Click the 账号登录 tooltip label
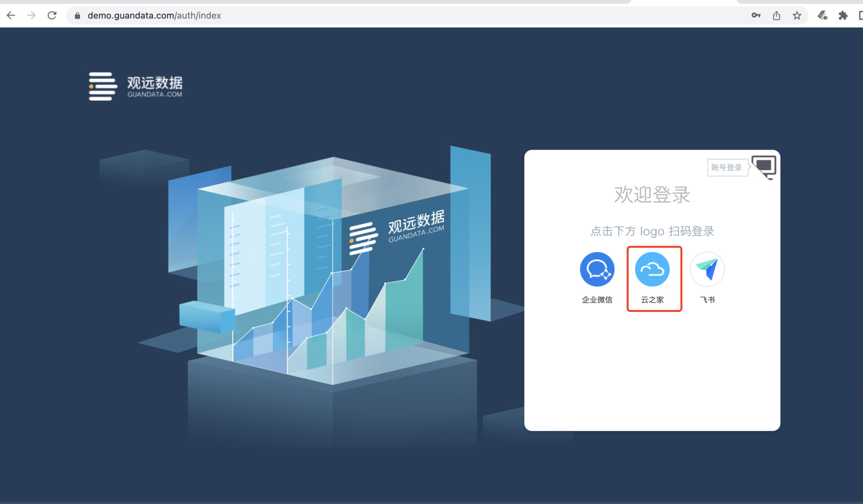 click(x=727, y=167)
